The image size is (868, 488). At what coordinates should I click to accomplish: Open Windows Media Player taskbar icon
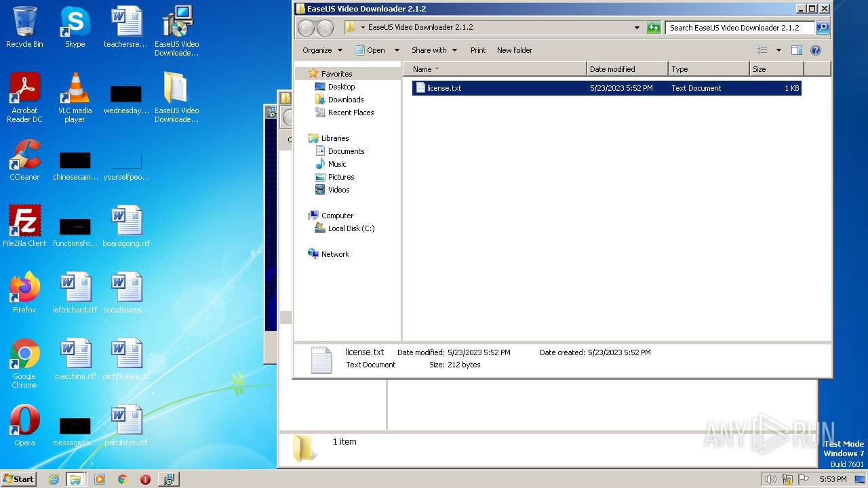click(x=100, y=479)
